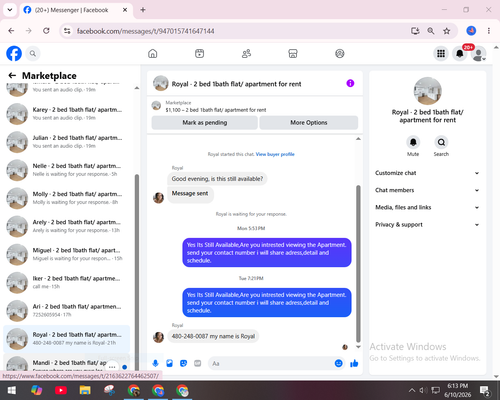The width and height of the screenshot is (500, 400).
Task: Open File Explorer from the taskbar
Action: 85,390
